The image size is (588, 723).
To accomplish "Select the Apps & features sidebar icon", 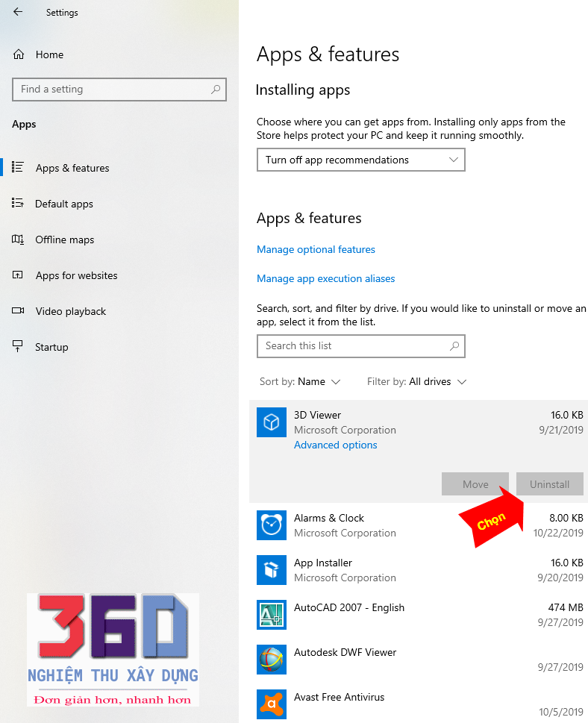I will point(17,167).
